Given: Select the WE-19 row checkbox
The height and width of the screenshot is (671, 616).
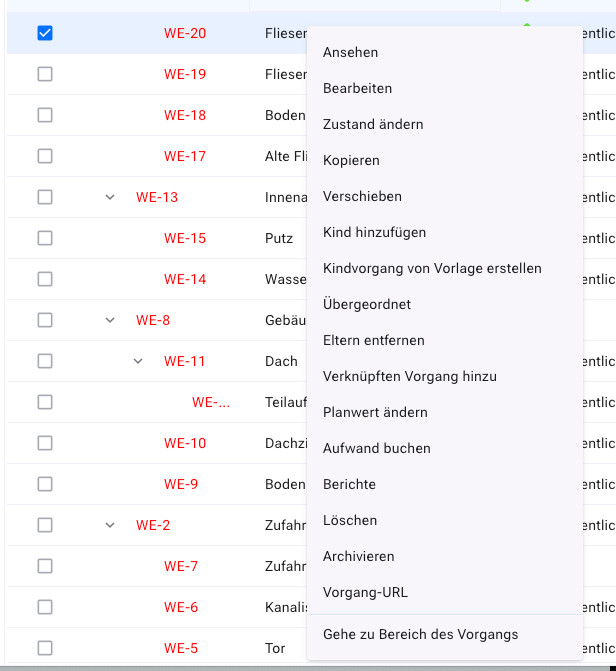Looking at the screenshot, I should (x=45, y=74).
